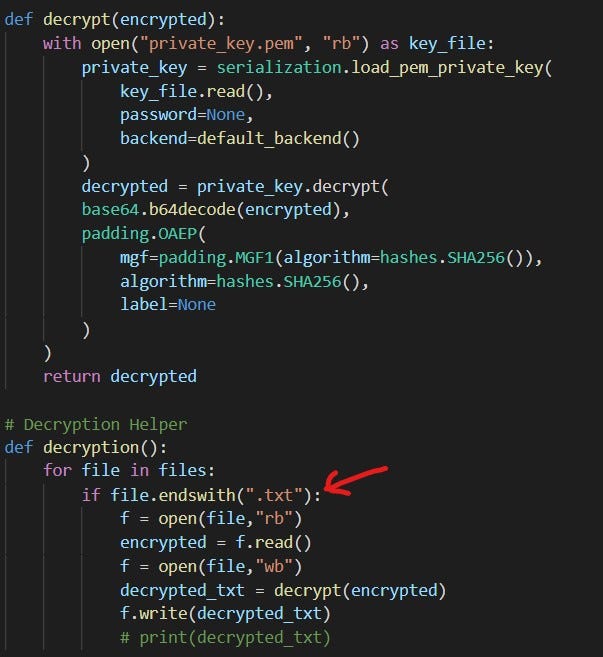
Task: Click algorithm=hashes.SHA256() line
Action: pyautogui.click(x=244, y=282)
